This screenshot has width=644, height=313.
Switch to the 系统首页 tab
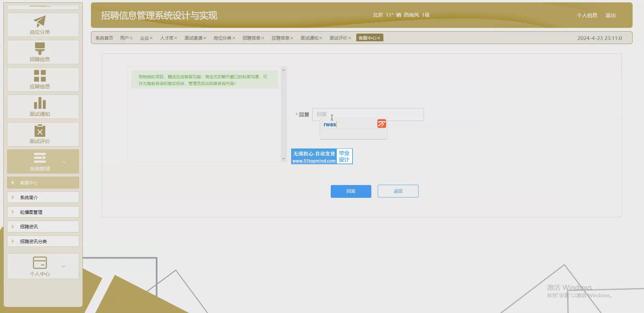104,38
